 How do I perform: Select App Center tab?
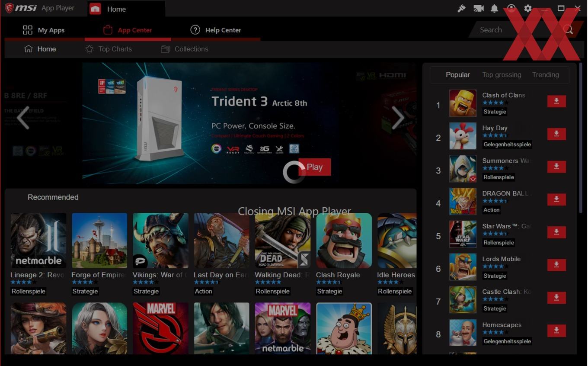click(128, 30)
